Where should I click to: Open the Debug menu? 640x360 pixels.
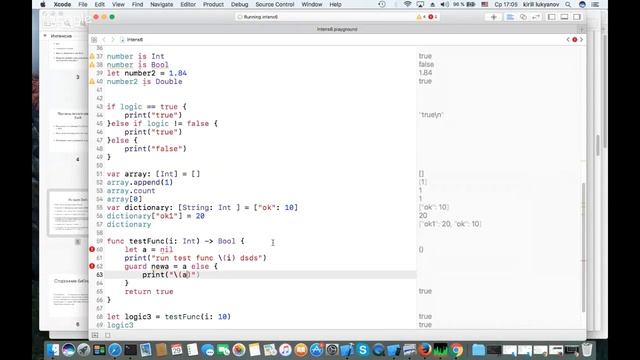(240, 4)
